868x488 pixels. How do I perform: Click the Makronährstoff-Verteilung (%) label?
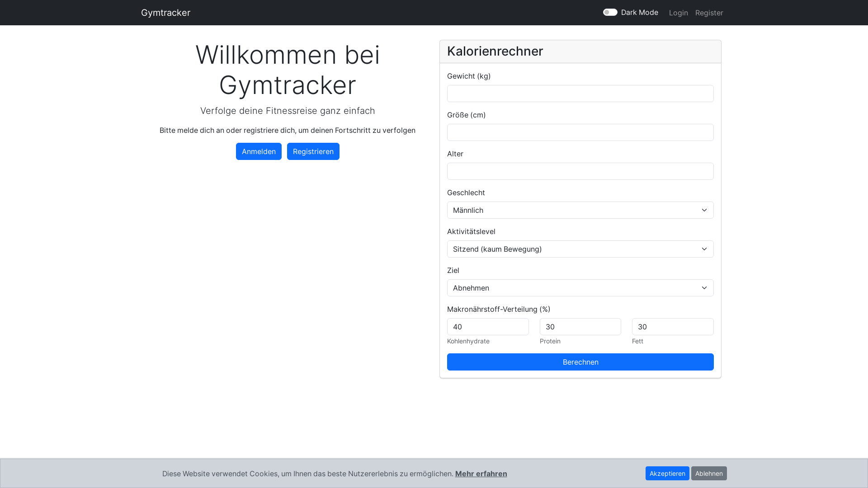pos(499,309)
